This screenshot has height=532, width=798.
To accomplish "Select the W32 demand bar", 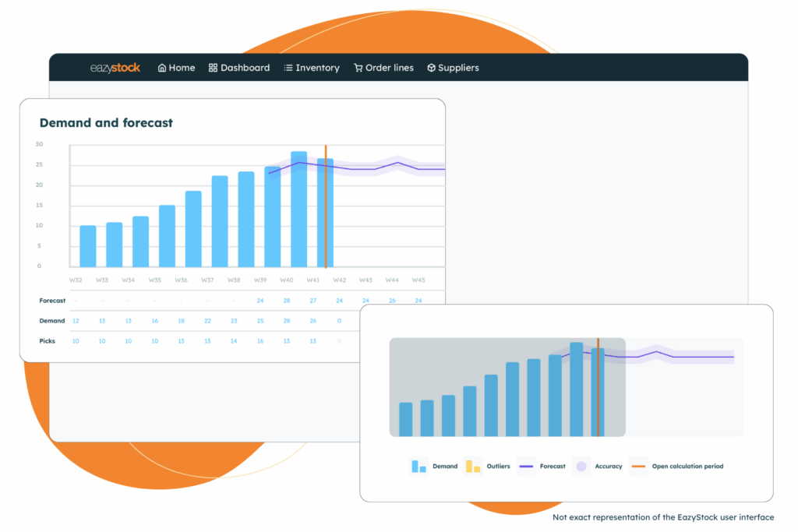I will coord(88,246).
